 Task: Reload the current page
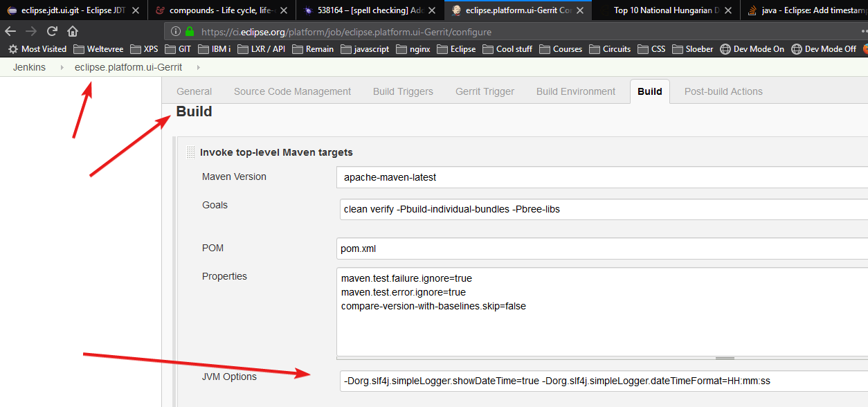point(52,31)
